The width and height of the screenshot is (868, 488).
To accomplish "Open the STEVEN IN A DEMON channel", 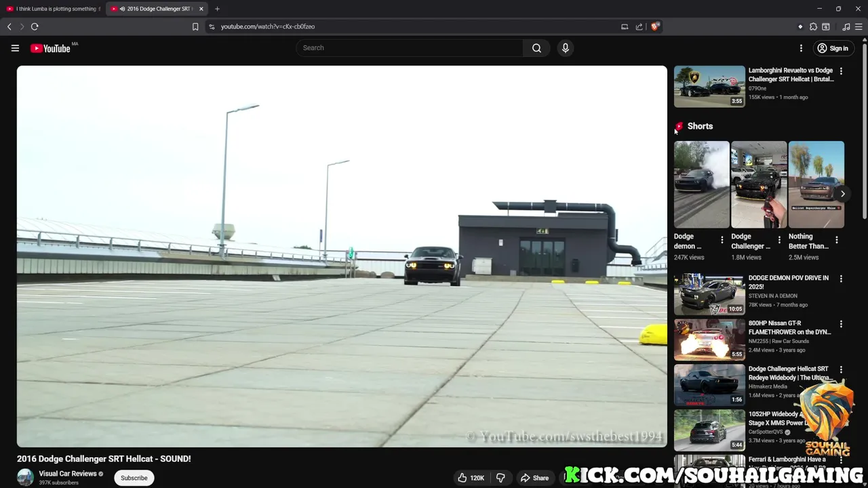I will point(772,296).
